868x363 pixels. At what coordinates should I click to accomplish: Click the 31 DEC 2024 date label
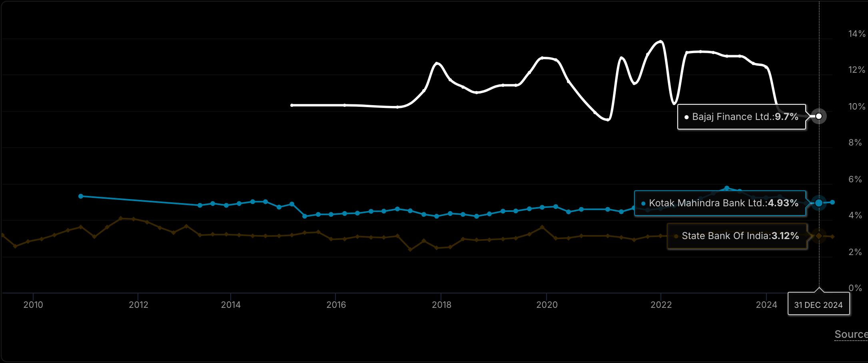pyautogui.click(x=818, y=305)
